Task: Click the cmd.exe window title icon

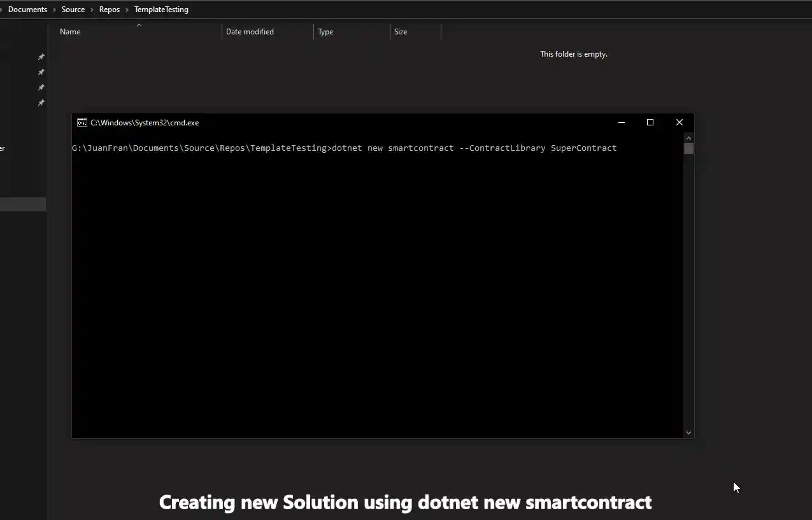Action: [82, 123]
